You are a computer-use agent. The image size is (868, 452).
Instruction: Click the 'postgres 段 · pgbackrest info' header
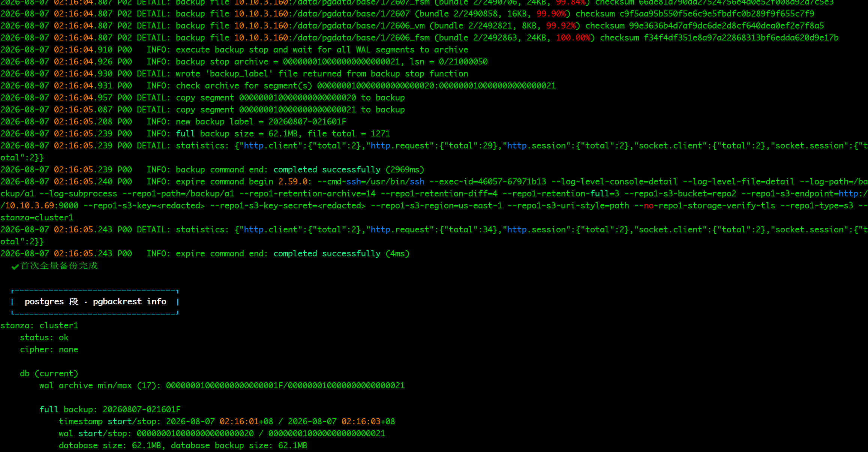coord(95,302)
